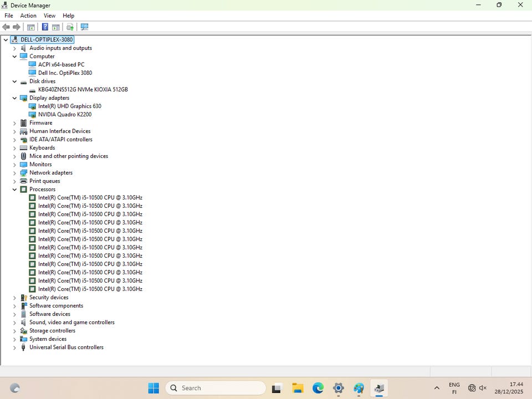
Task: Collapse the Disk drives category
Action: [14, 81]
